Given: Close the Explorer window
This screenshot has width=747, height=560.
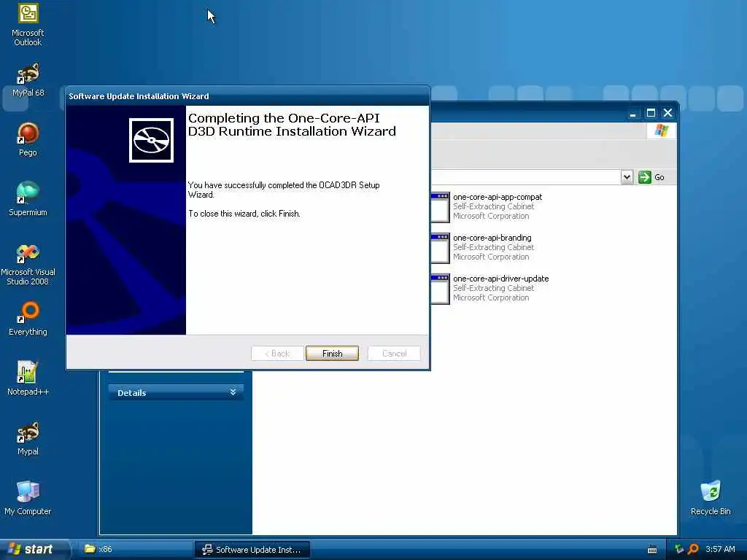Looking at the screenshot, I should point(667,113).
